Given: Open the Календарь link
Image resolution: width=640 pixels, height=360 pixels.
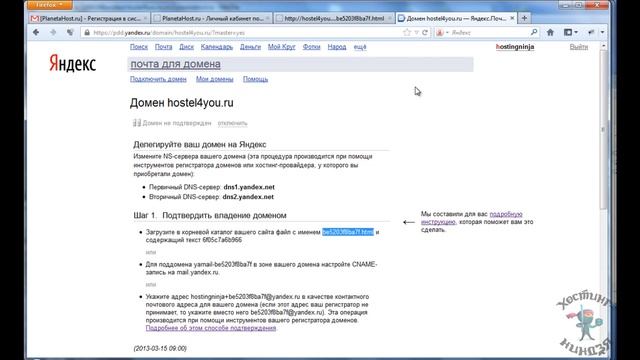Looking at the screenshot, I should 217,47.
